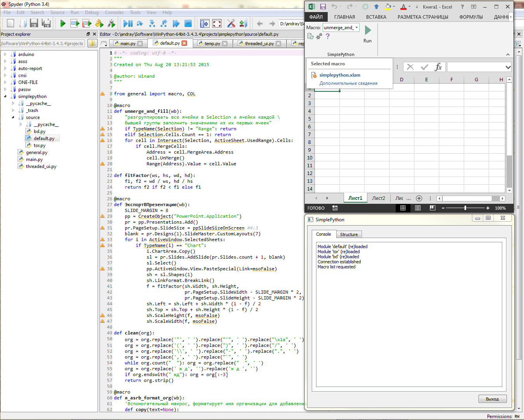The image size is (524, 420).
Task: Switch to the temp.py editor tab
Action: [x=212, y=44]
